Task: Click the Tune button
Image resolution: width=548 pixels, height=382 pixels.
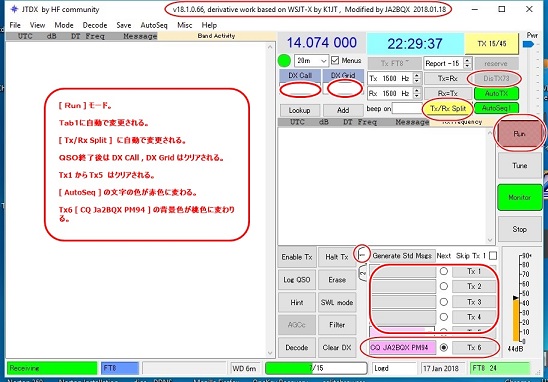Action: [520, 166]
